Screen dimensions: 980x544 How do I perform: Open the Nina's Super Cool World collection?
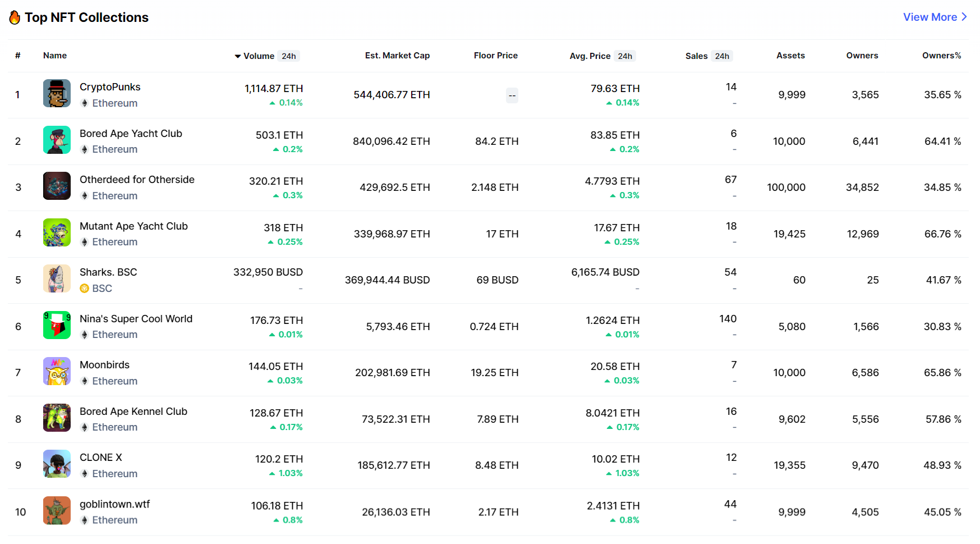point(136,319)
